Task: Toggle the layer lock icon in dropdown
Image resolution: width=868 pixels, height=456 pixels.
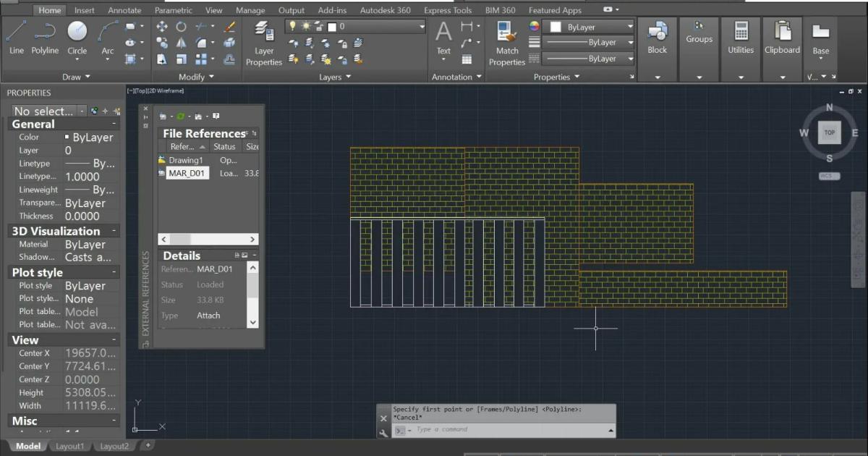Action: coord(318,27)
